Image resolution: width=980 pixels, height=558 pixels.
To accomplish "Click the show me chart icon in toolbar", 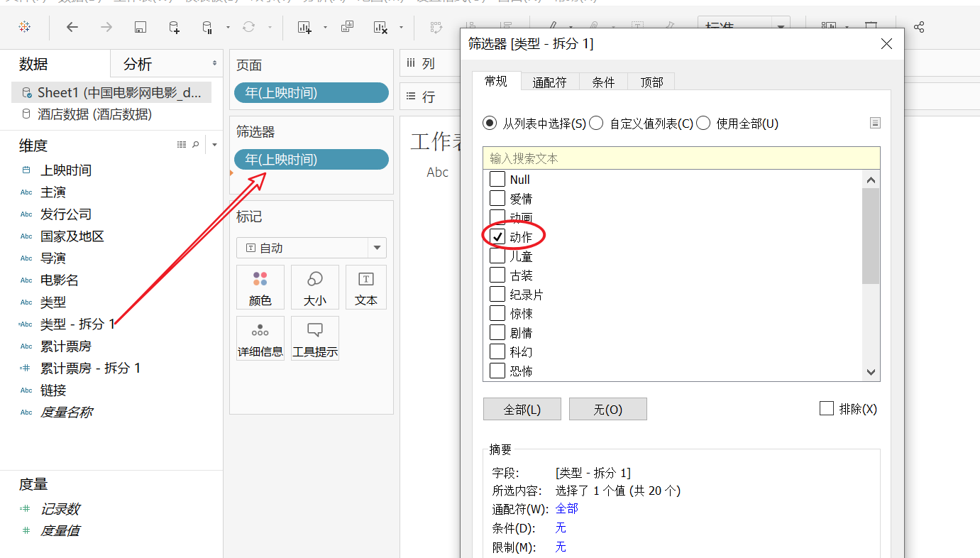I will 829,27.
